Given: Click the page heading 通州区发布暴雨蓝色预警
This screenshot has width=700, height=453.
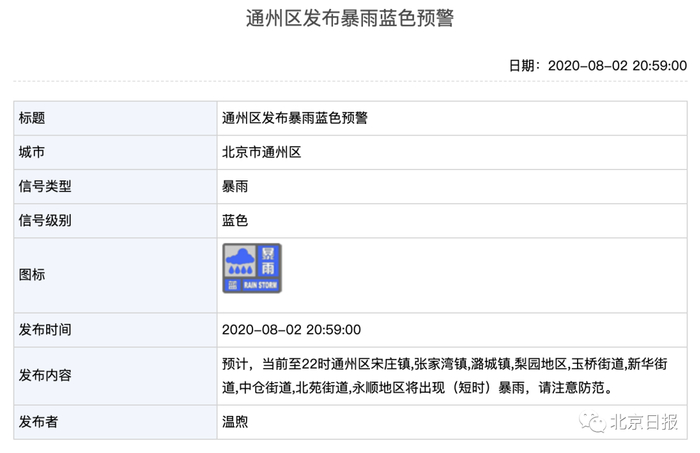Looking at the screenshot, I should coord(350,18).
